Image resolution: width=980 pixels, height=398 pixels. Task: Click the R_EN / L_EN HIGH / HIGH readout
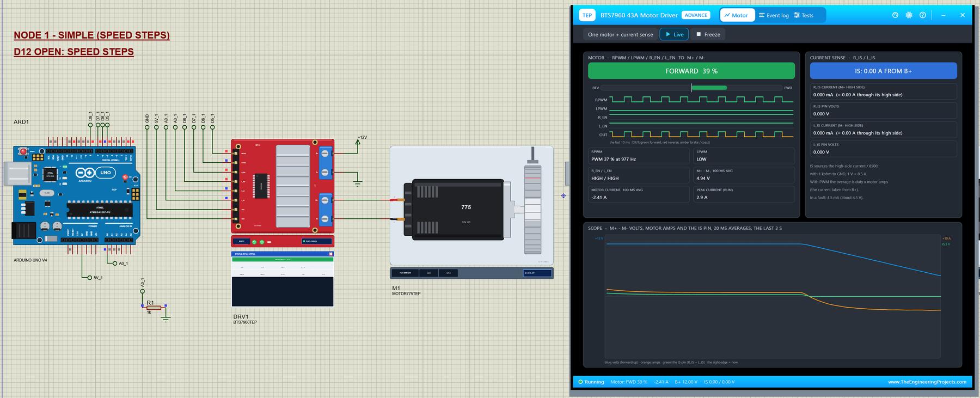pyautogui.click(x=639, y=175)
